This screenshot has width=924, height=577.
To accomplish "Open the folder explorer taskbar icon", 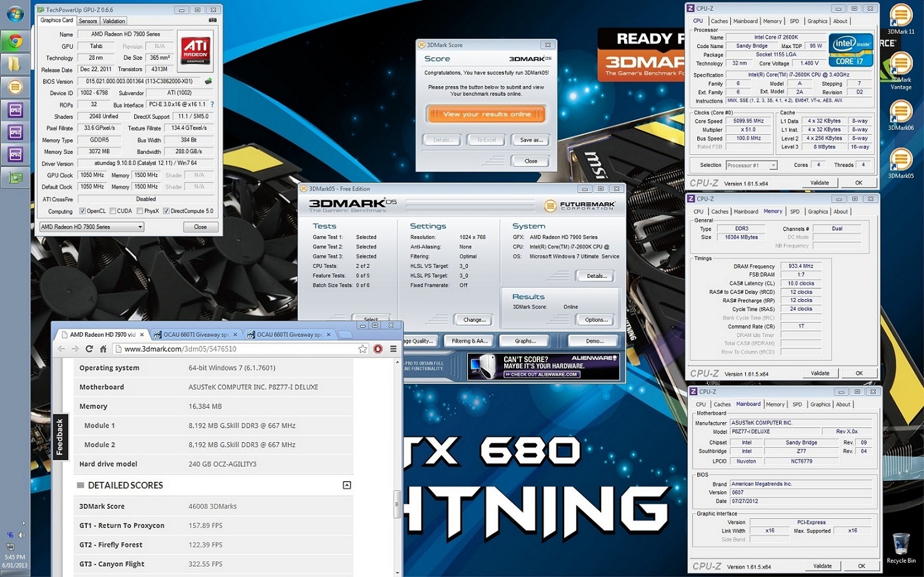I will pos(15,64).
